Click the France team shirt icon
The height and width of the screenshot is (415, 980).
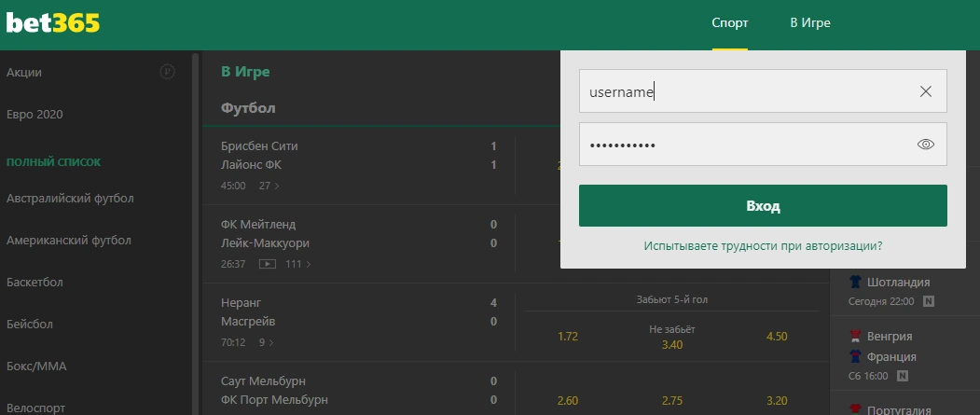coord(855,356)
